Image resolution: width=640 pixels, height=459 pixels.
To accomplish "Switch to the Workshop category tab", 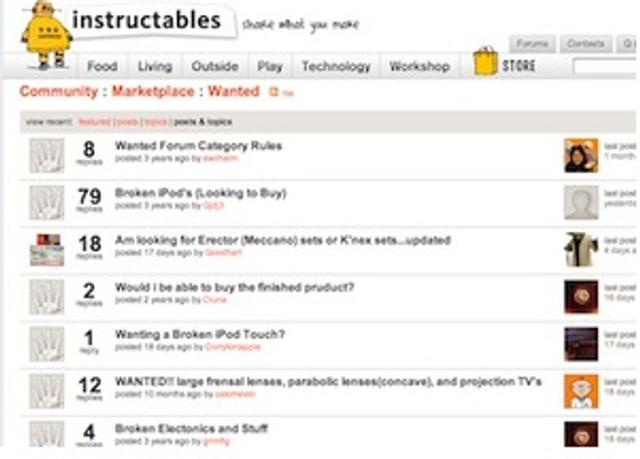I will pos(419,67).
